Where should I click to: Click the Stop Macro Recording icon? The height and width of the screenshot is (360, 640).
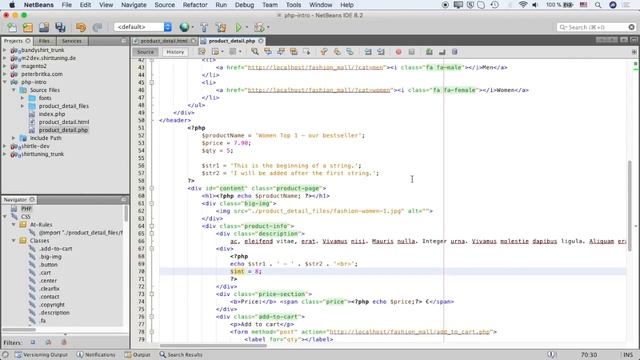[x=411, y=52]
